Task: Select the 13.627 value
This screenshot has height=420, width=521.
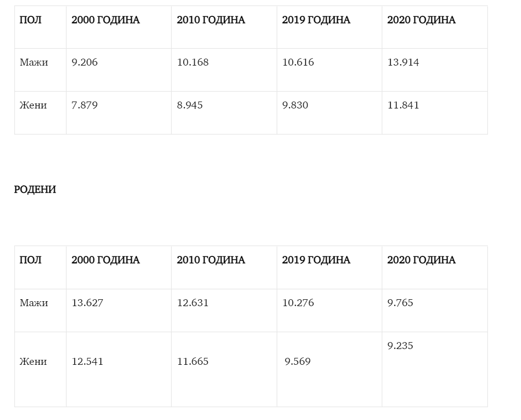Action: coord(87,303)
